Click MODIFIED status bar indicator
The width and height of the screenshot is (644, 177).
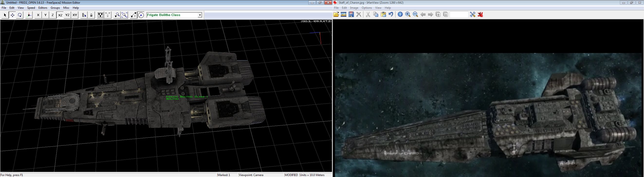tap(291, 175)
